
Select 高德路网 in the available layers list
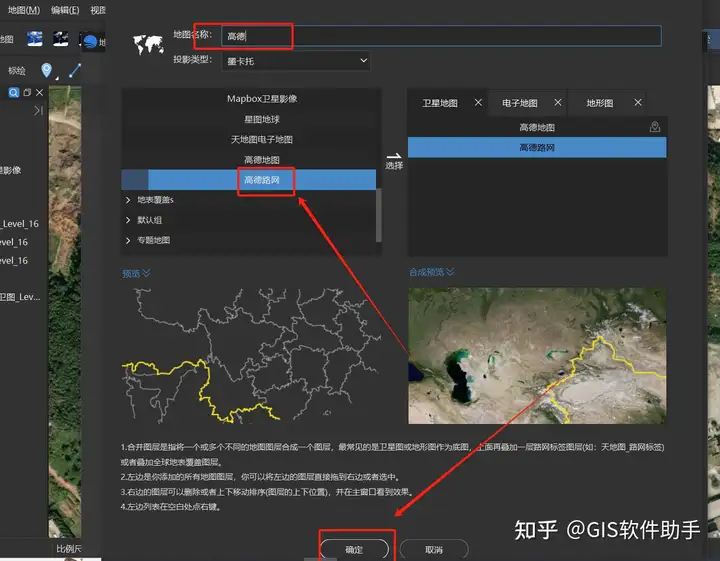pos(248,180)
